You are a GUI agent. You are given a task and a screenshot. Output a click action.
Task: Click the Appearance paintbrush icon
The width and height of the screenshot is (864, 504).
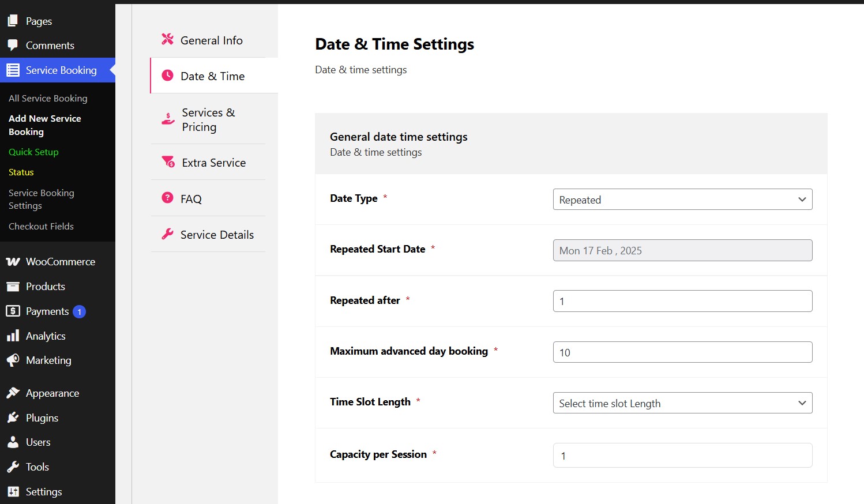click(x=13, y=393)
